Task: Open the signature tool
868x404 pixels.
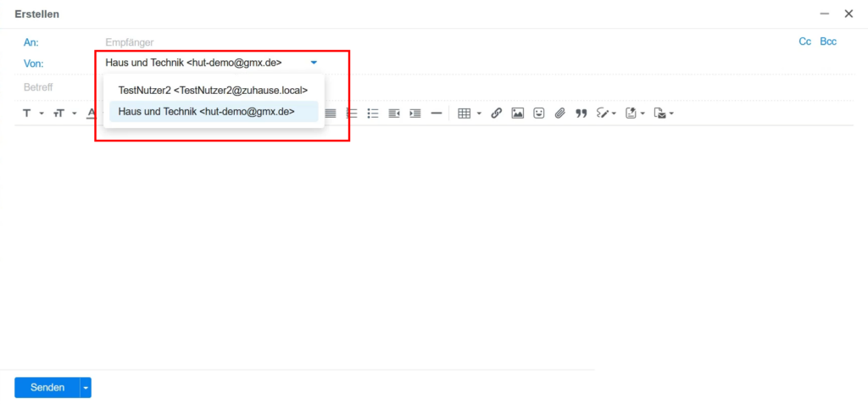Action: [x=603, y=113]
